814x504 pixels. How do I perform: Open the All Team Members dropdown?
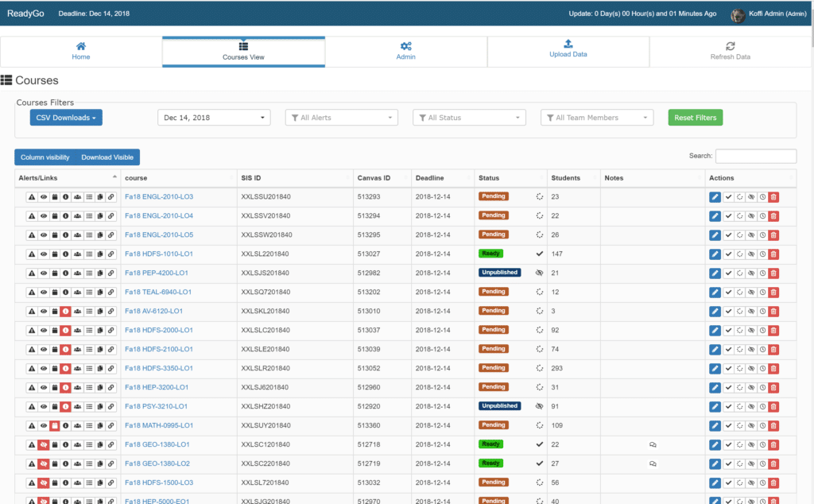[x=597, y=117]
